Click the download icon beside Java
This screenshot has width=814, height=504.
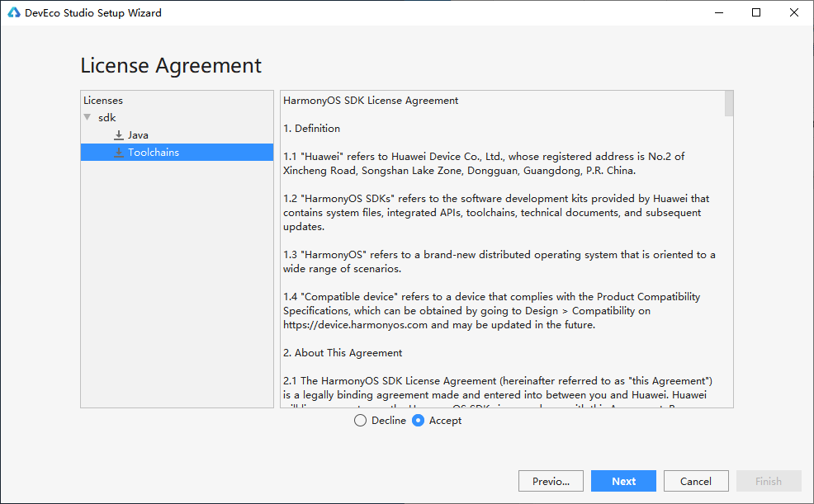119,135
